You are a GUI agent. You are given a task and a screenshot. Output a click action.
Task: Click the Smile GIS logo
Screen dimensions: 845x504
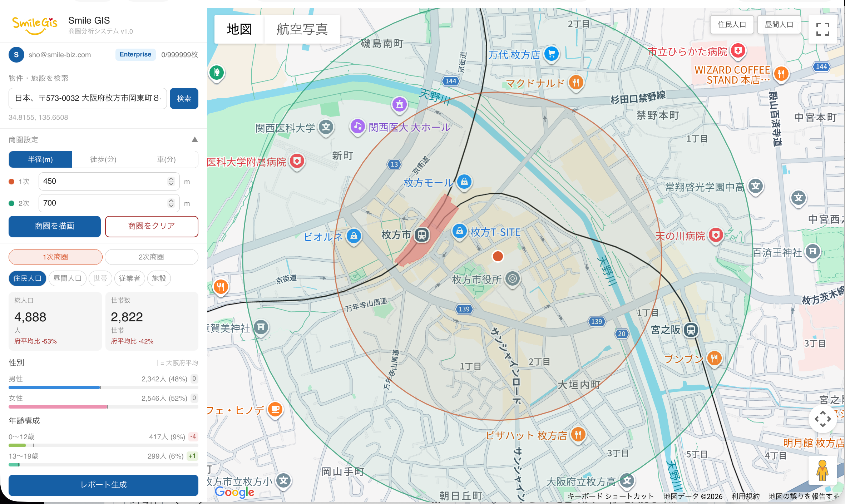point(35,26)
